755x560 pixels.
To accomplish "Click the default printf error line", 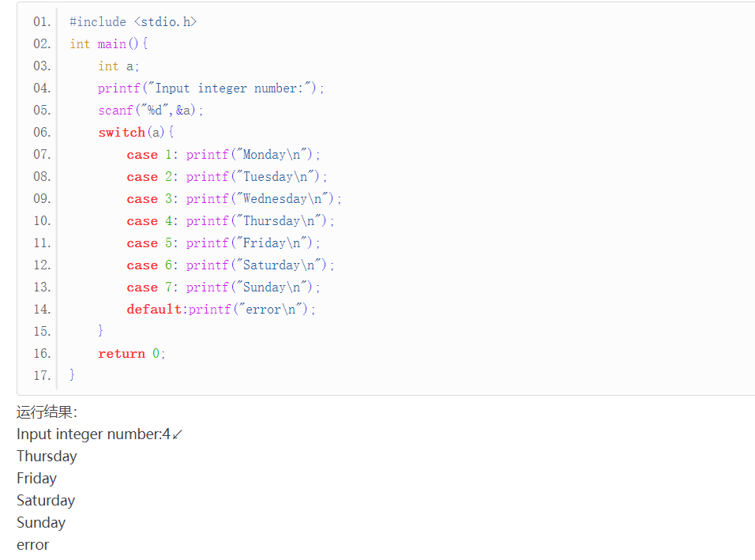I will coord(221,310).
